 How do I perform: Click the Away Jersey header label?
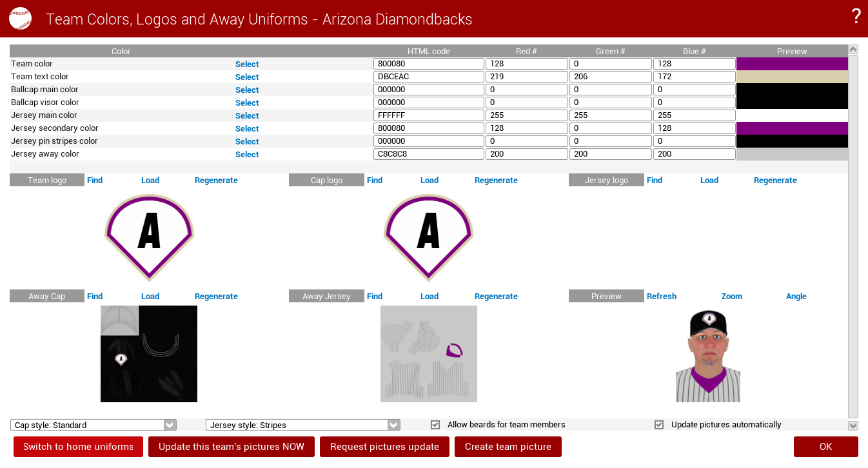[327, 296]
